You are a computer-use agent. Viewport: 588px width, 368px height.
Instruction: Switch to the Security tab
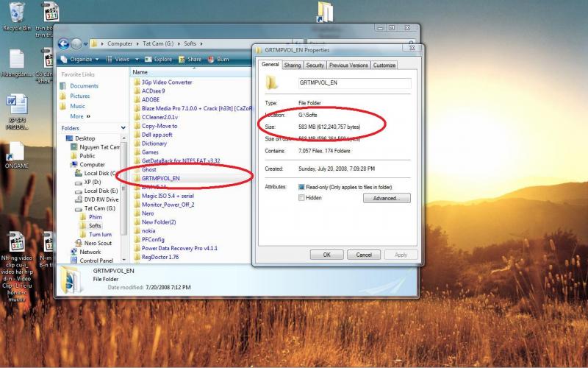click(315, 66)
